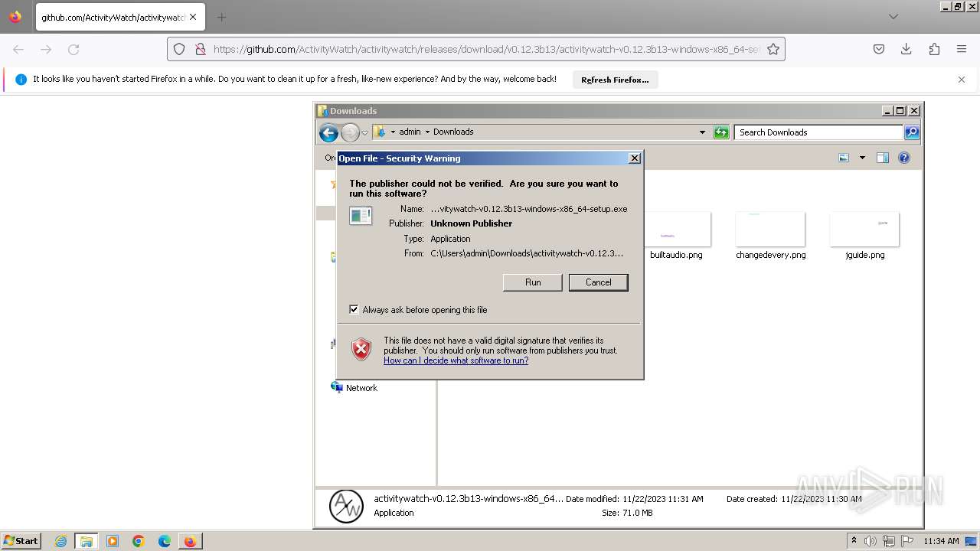
Task: Close the Open File - Security Warning dialog
Action: click(x=634, y=158)
